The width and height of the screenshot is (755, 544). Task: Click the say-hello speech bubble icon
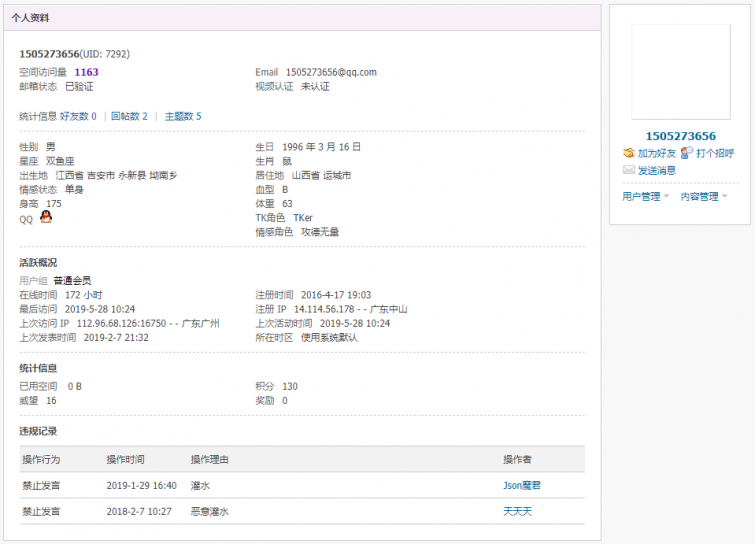(687, 153)
